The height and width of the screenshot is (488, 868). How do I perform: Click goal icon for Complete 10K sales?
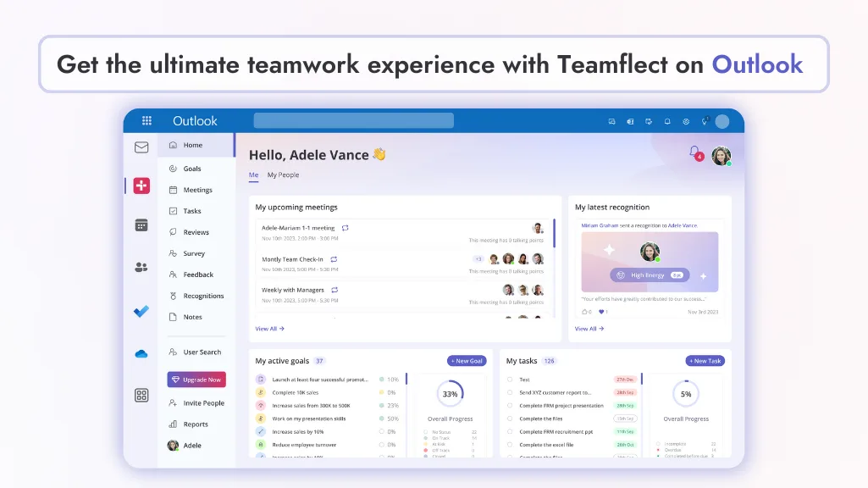(x=261, y=392)
